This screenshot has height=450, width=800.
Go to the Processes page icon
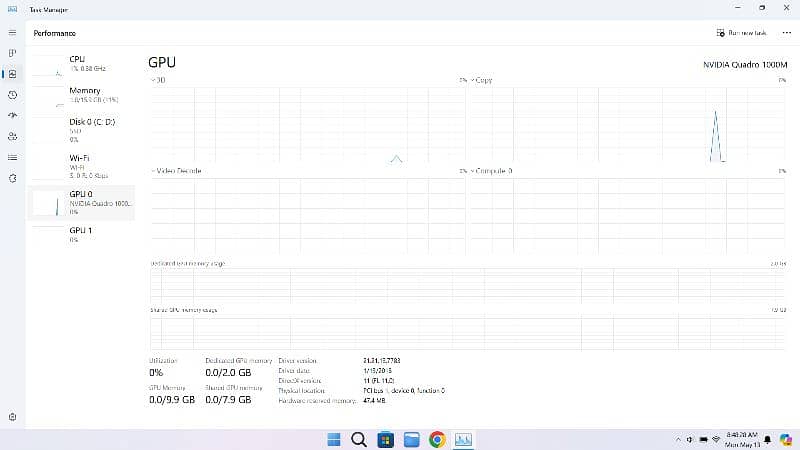(12, 53)
